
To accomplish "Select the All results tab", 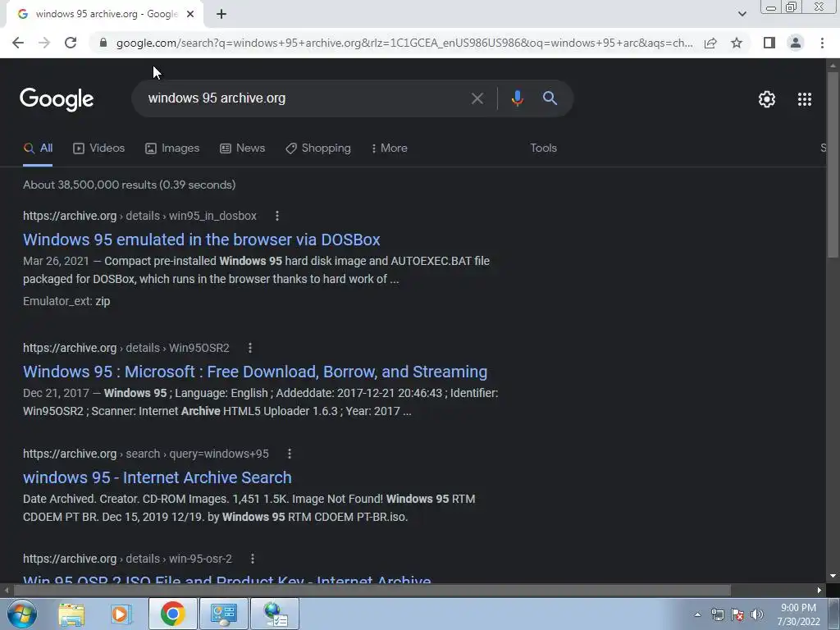I will (x=38, y=148).
